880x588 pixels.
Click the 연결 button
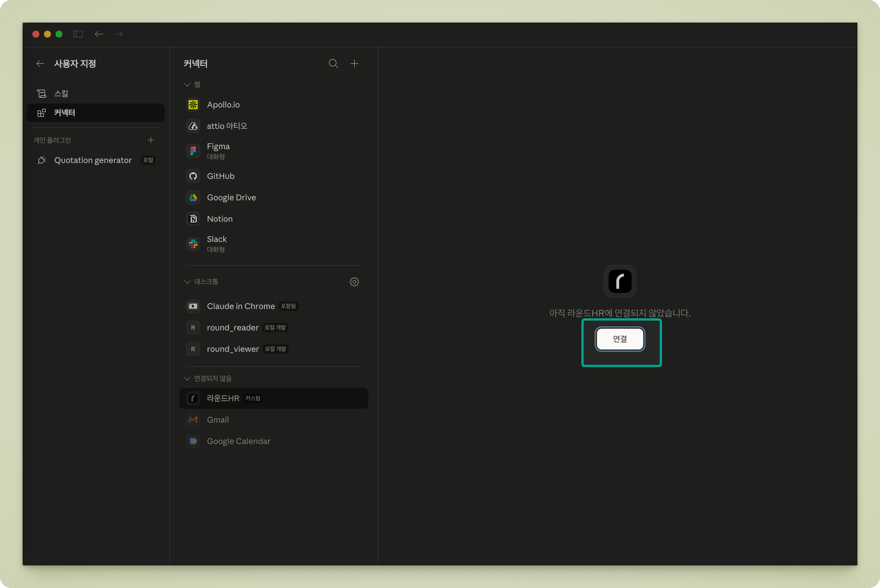click(620, 339)
